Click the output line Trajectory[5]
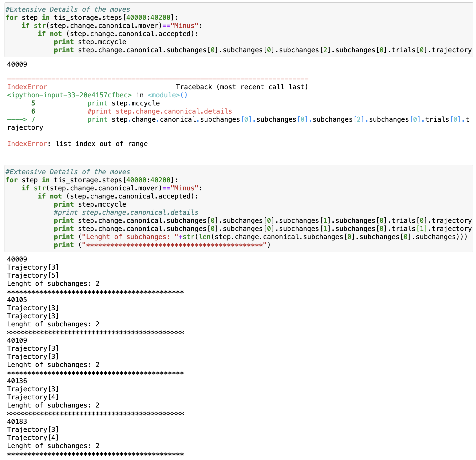This screenshot has height=460, width=476. tap(32, 275)
